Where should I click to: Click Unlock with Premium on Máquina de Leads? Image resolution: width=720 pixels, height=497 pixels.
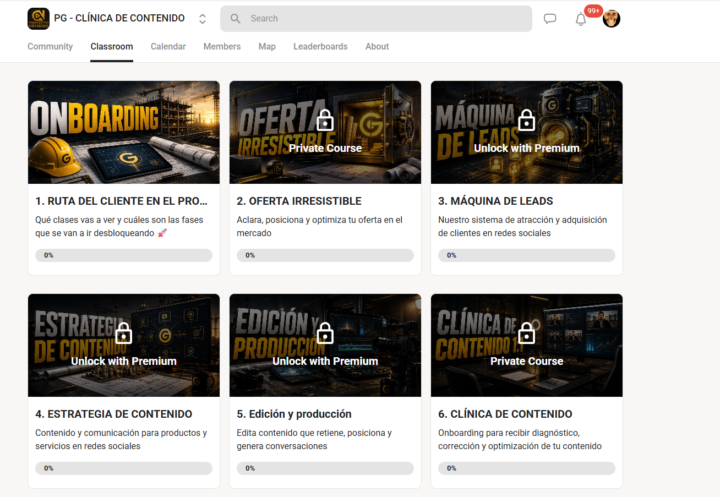point(527,148)
